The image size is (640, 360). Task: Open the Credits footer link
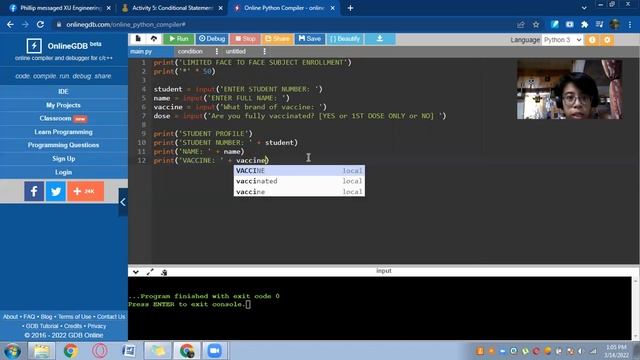pyautogui.click(x=73, y=326)
